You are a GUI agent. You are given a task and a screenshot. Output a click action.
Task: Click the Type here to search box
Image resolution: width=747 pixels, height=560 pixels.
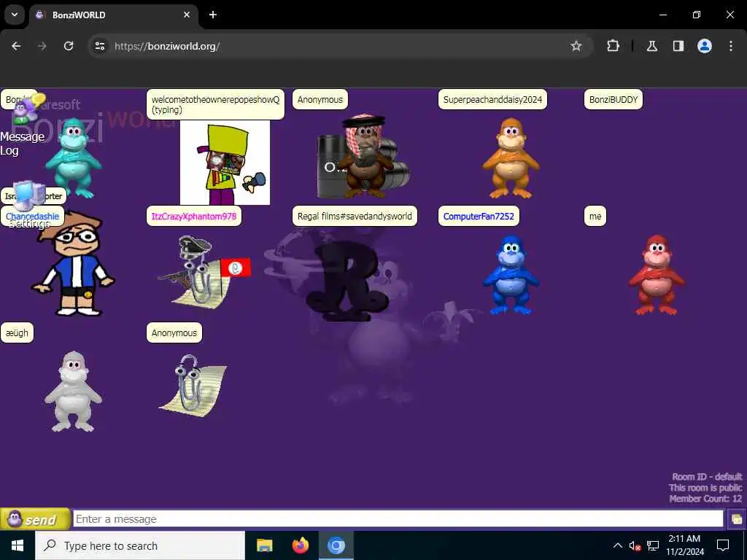point(140,545)
